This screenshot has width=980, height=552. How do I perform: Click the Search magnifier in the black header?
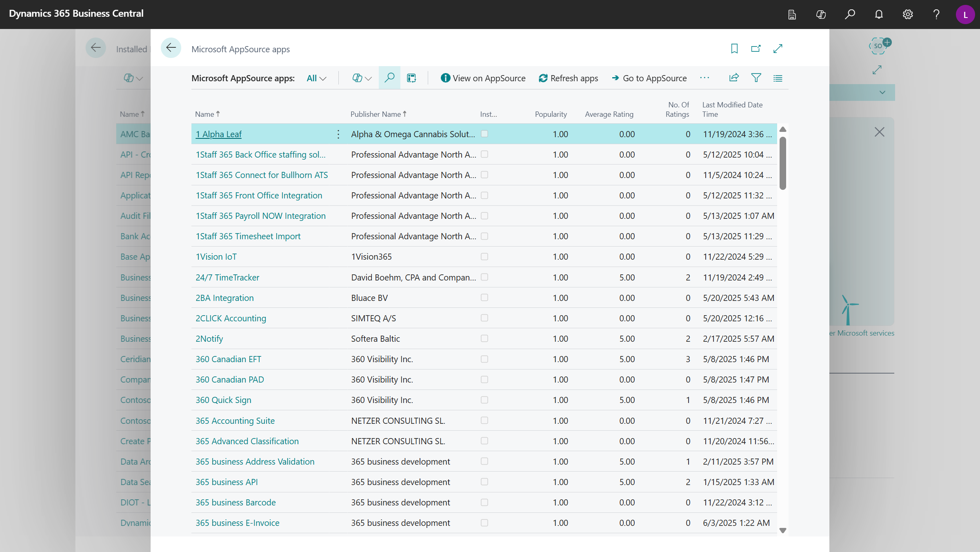tap(850, 14)
